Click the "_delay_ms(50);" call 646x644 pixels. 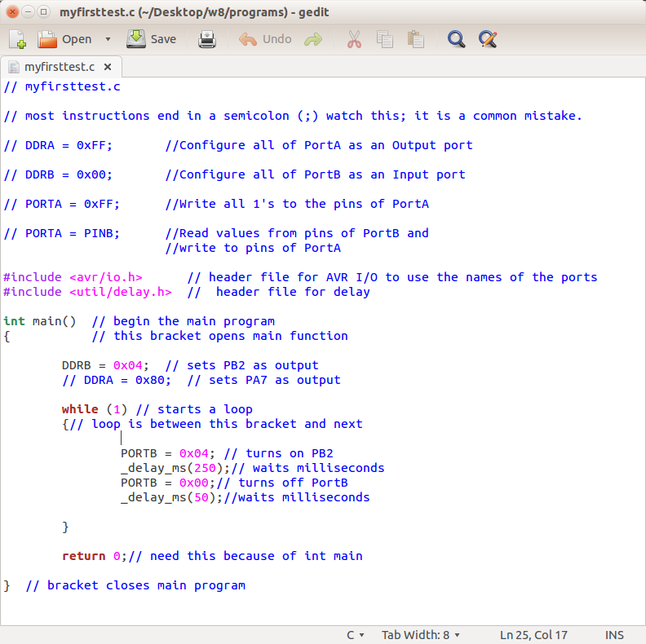pyautogui.click(x=171, y=497)
